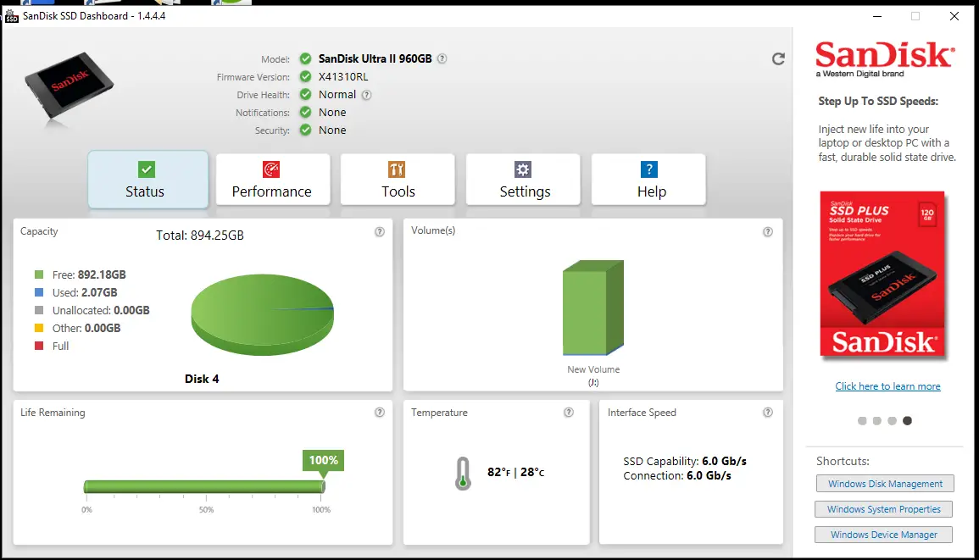Click the 'Unallocated: 0.00GB' value
This screenshot has height=560, width=979.
click(101, 310)
